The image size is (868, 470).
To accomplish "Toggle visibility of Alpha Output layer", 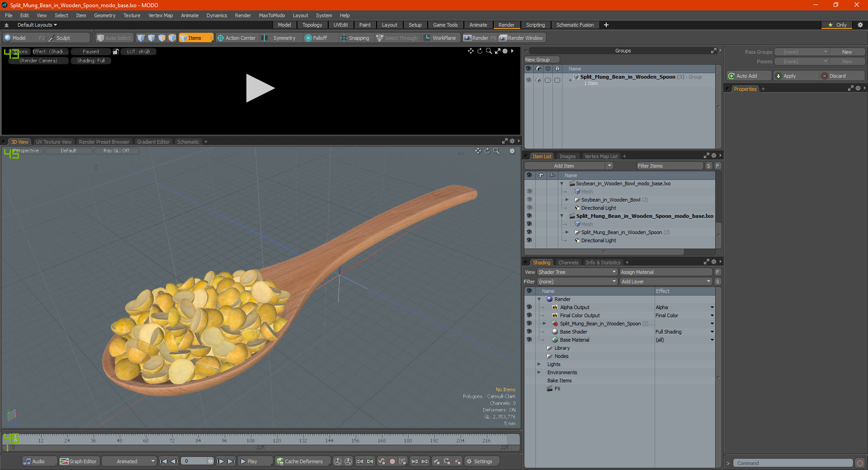I will [x=529, y=307].
